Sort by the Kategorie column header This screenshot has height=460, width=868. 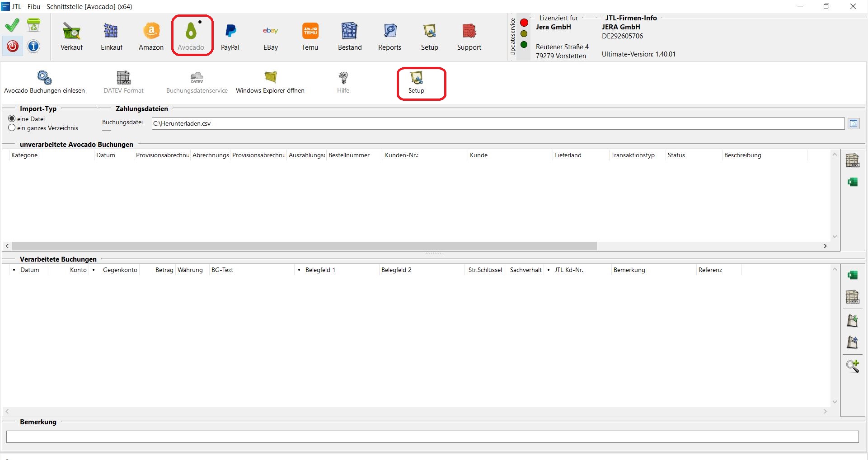(50, 155)
